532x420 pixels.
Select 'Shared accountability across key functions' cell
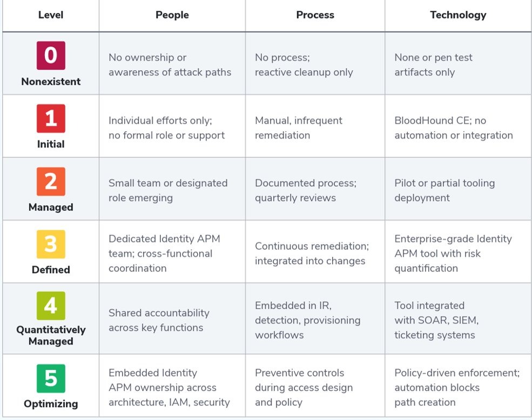click(x=159, y=320)
